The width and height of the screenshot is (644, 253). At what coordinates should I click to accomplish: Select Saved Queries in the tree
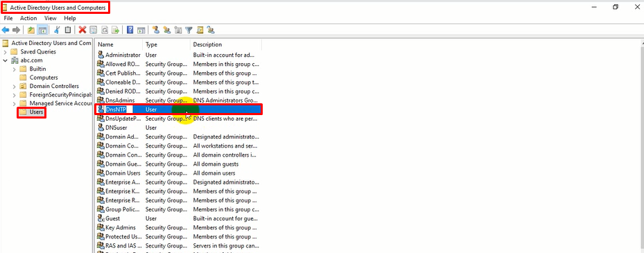[38, 52]
